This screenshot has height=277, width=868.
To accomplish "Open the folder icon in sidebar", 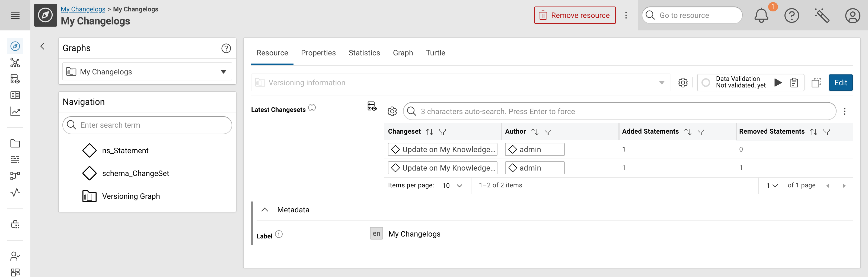I will 15,143.
